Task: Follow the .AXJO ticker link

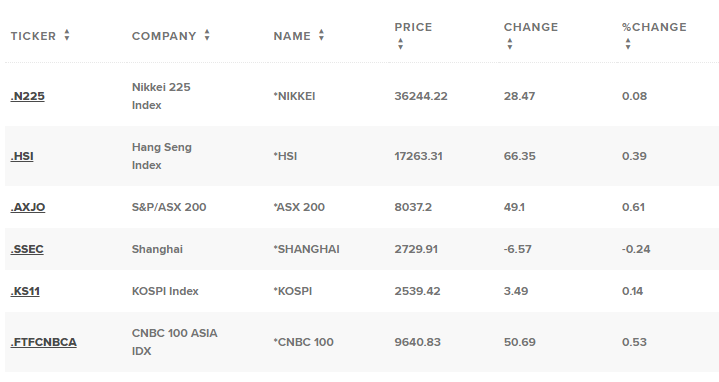Action: [x=28, y=207]
